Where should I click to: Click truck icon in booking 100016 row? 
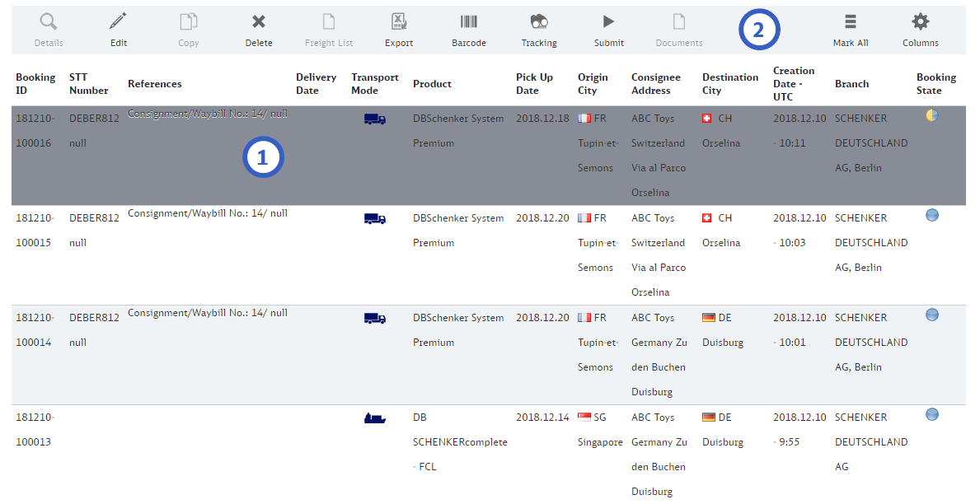(x=374, y=119)
